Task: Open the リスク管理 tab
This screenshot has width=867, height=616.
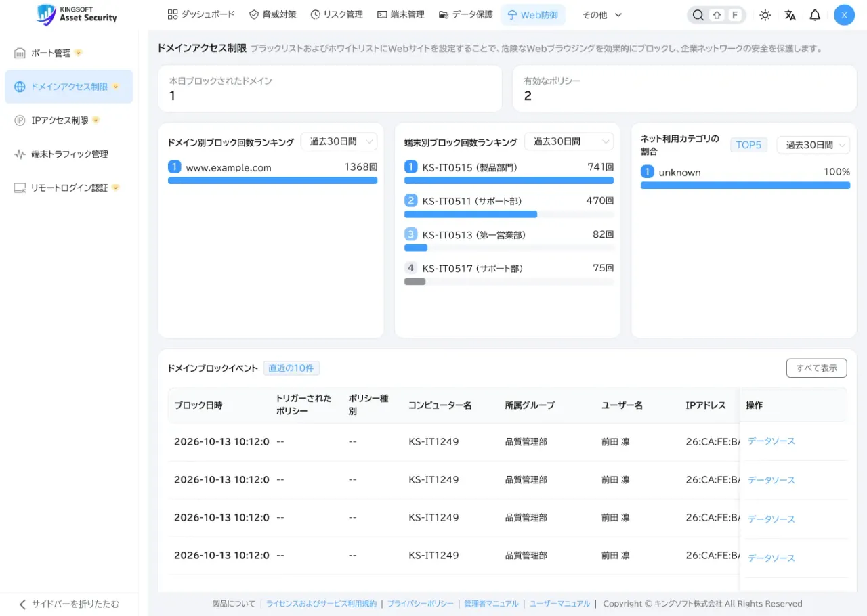Action: coord(337,14)
